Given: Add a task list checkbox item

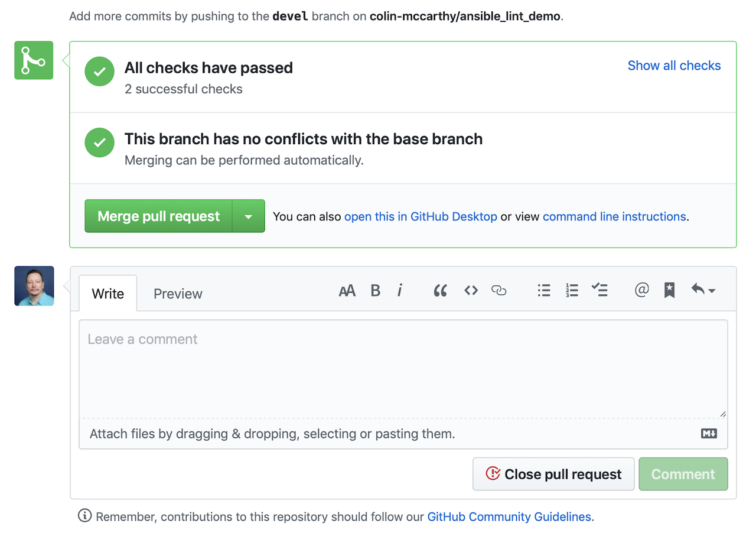Looking at the screenshot, I should [599, 290].
